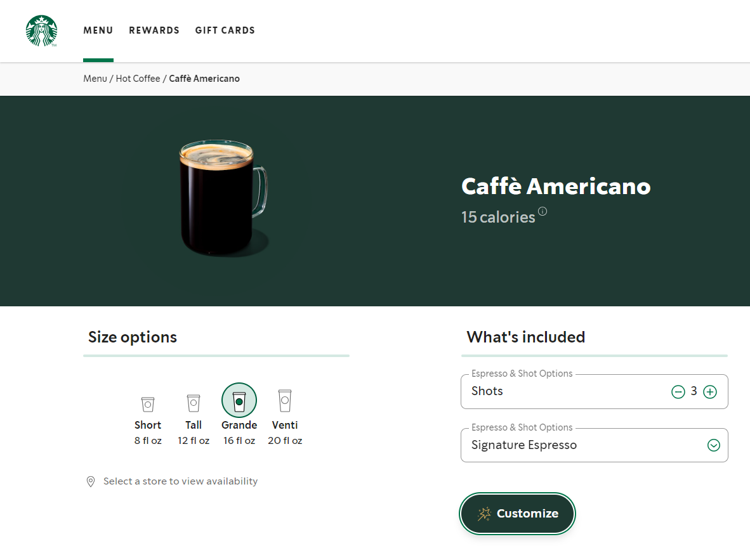Click the 15 calories text
The width and height of the screenshot is (750, 560).
pyautogui.click(x=498, y=217)
